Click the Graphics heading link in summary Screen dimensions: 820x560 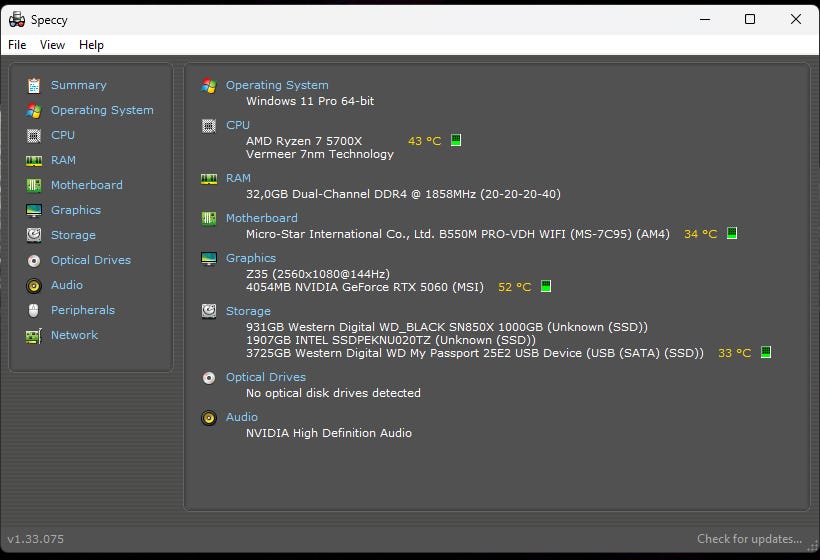click(251, 258)
